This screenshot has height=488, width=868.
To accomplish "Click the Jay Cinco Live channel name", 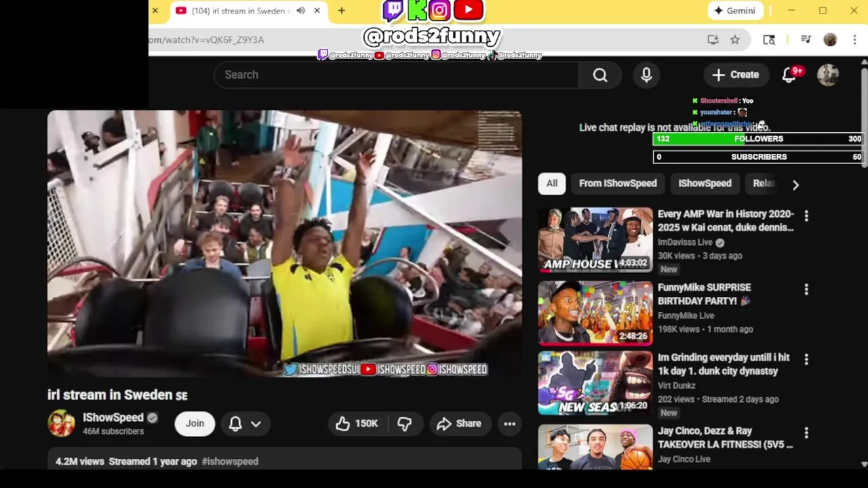I will pos(684,459).
